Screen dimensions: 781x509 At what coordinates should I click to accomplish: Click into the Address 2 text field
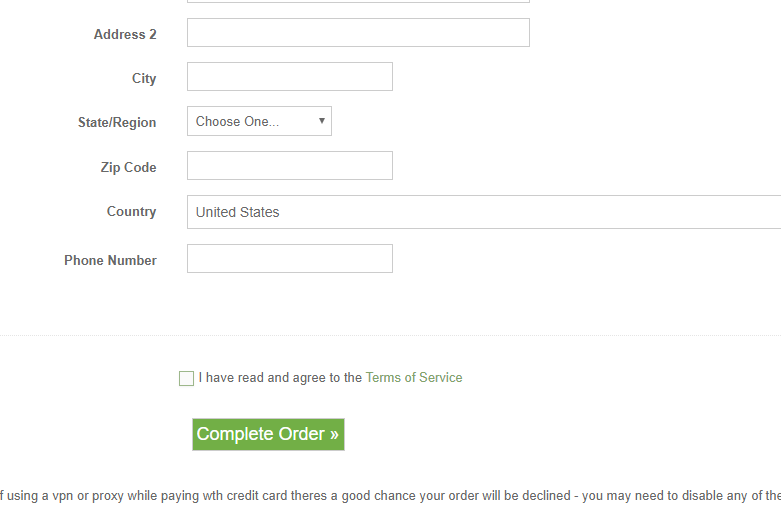[x=358, y=33]
